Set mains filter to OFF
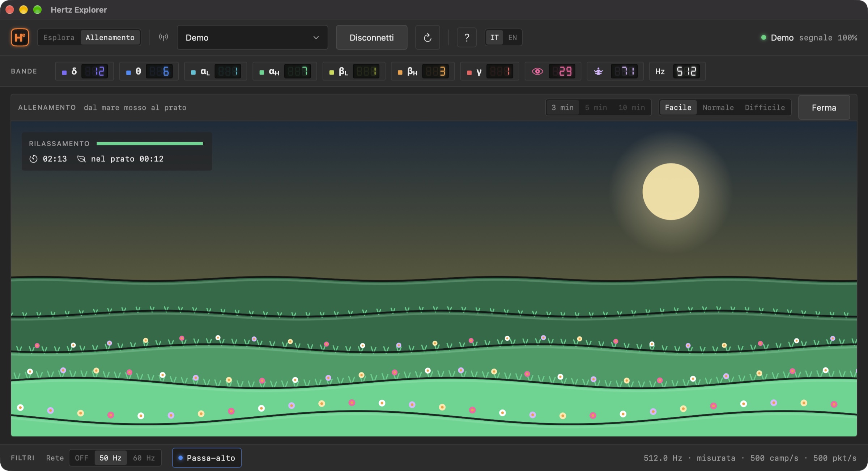Image resolution: width=868 pixels, height=471 pixels. coord(82,458)
